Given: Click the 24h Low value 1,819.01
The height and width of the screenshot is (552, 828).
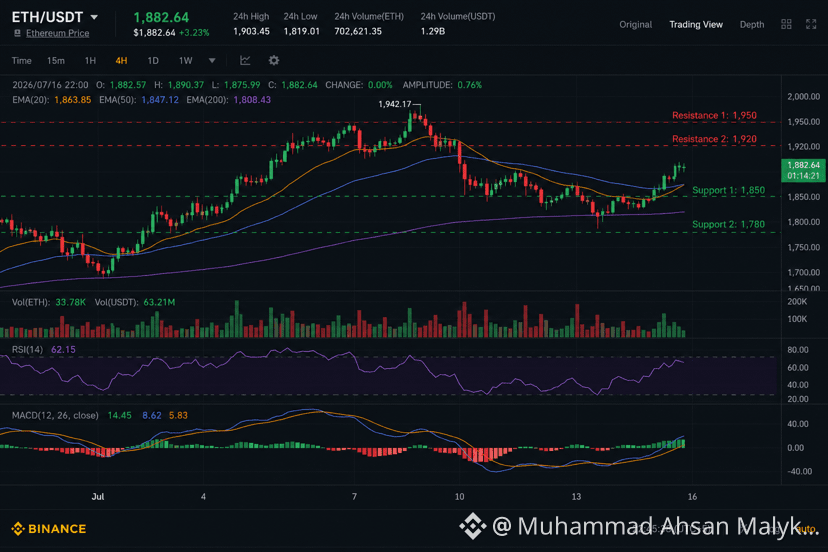Looking at the screenshot, I should click(302, 31).
